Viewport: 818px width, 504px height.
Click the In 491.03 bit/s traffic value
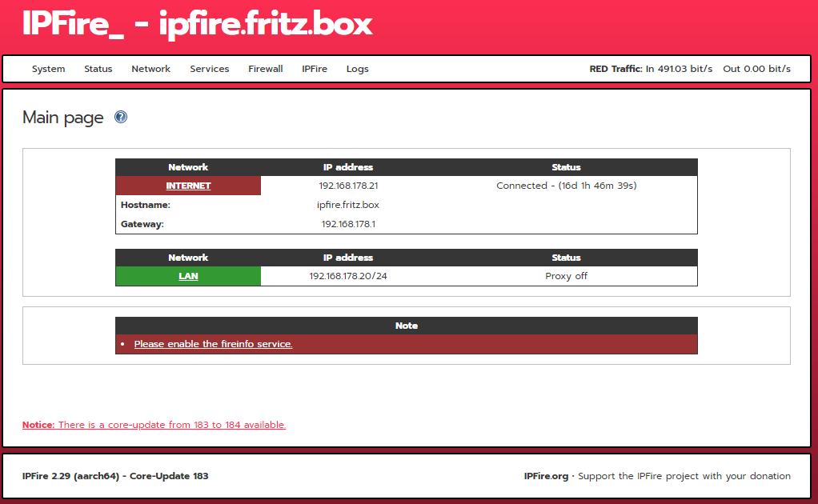[679, 69]
